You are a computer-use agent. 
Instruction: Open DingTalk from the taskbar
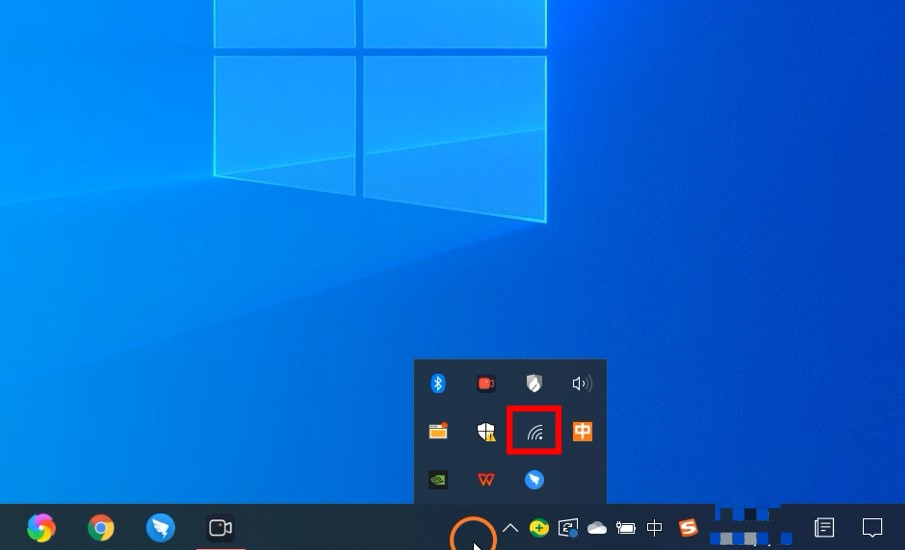click(160, 527)
